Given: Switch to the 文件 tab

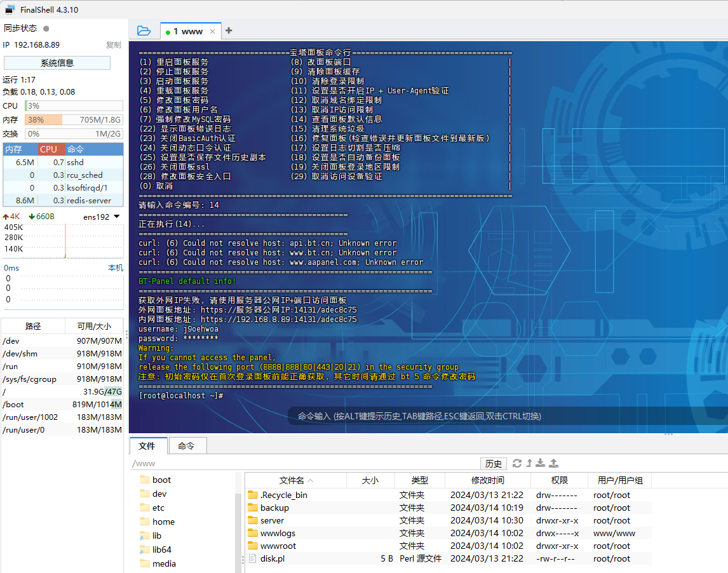Looking at the screenshot, I should (147, 446).
